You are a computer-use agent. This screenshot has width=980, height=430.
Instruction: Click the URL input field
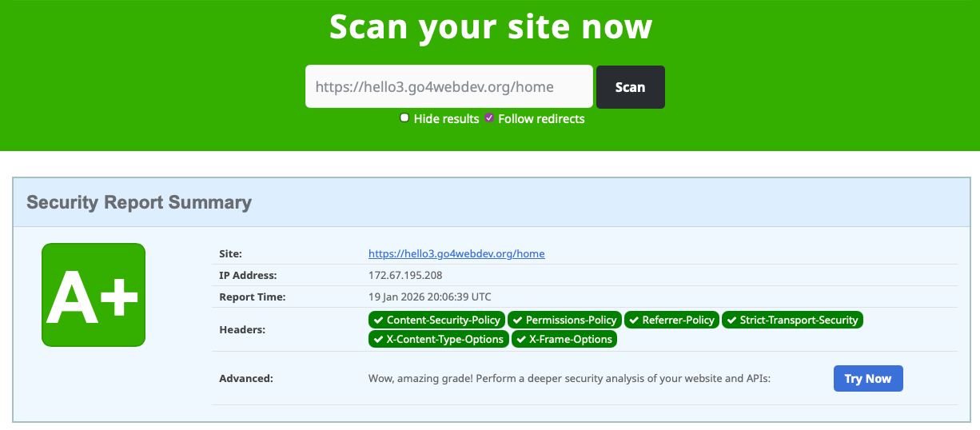(x=449, y=86)
